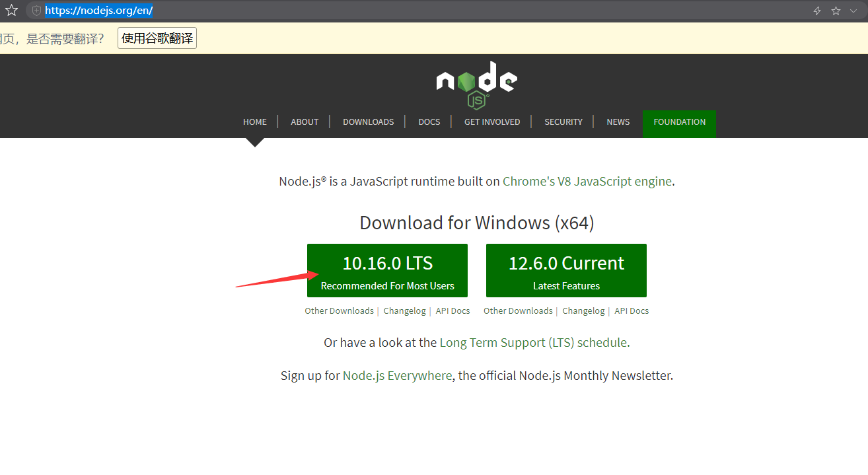Open the FOUNDATION nav item
The image size is (868, 475).
[680, 124]
